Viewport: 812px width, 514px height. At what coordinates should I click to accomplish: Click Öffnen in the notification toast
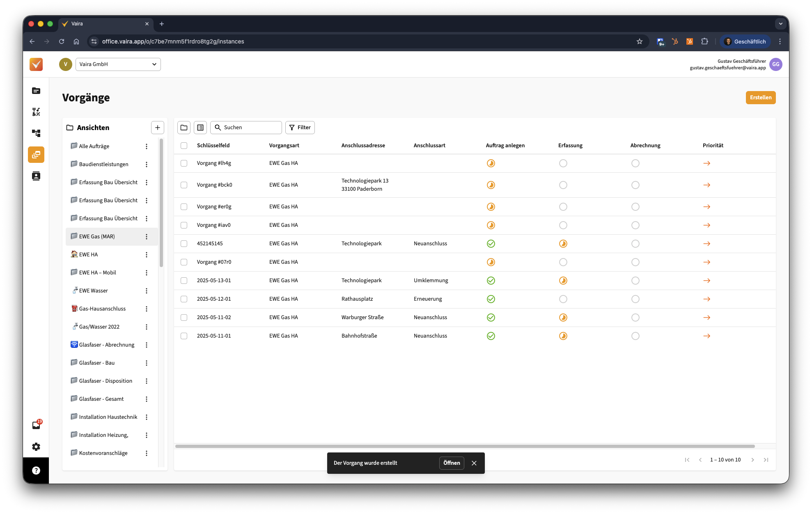[x=452, y=463]
